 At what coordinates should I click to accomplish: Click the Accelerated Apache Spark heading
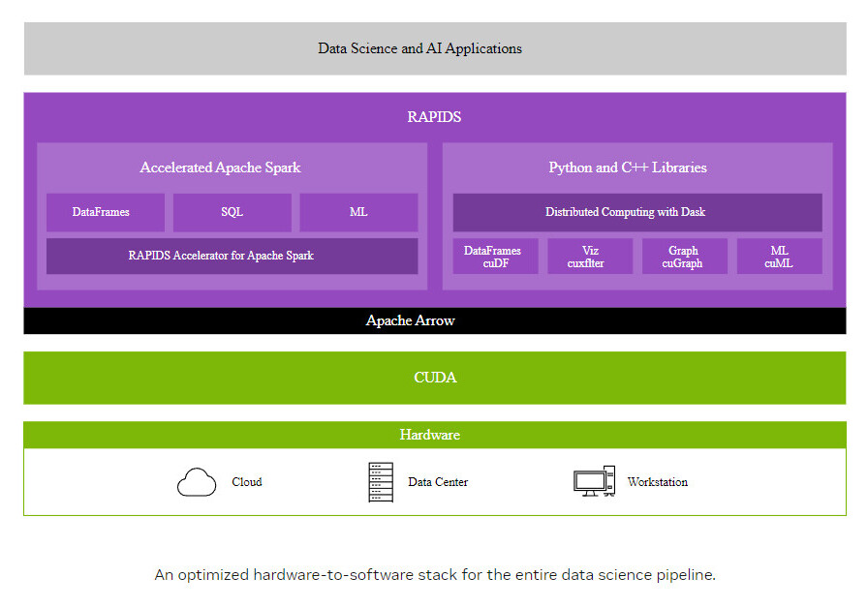tap(220, 167)
